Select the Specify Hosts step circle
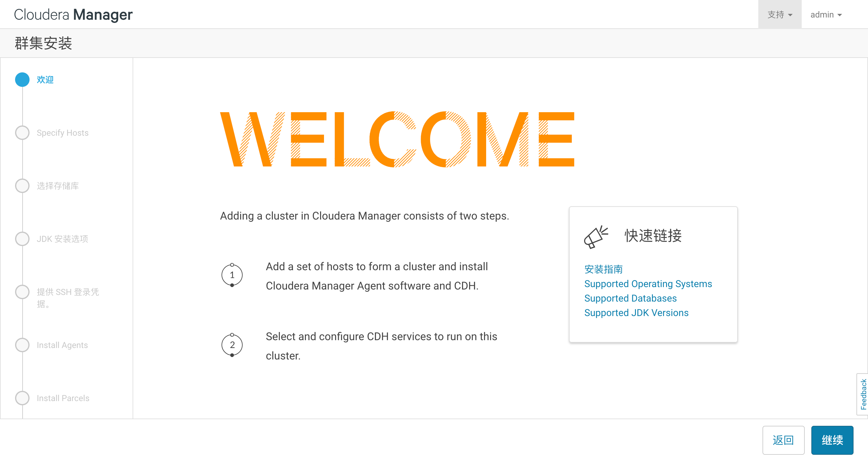The image size is (868, 462). [22, 133]
